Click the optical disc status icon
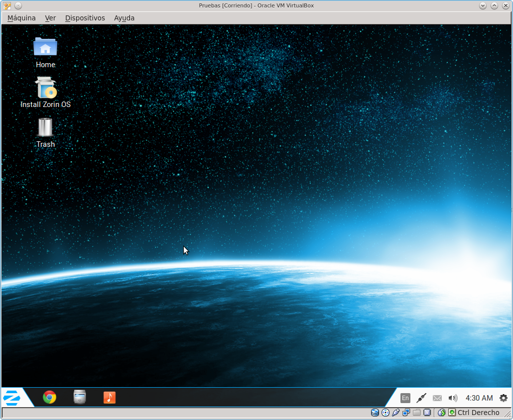 385,413
